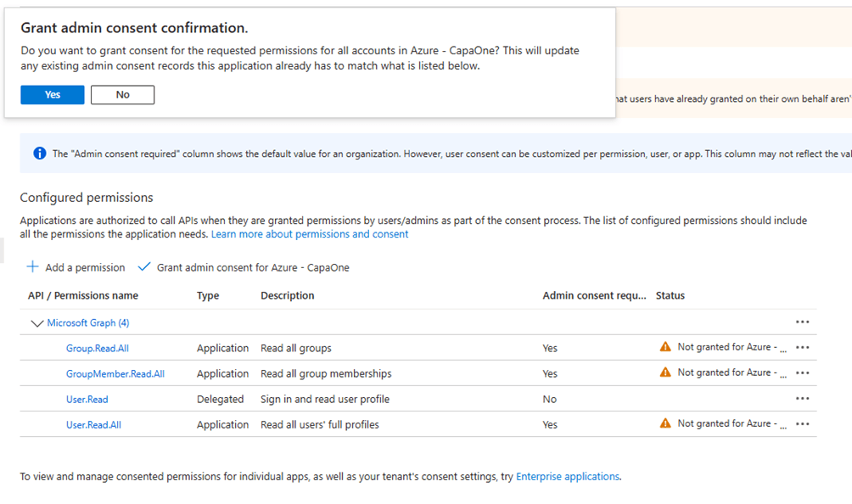Screen dimensions: 852x504
Task: Click 'Delegated' type cell of User.Read
Action: coord(220,399)
